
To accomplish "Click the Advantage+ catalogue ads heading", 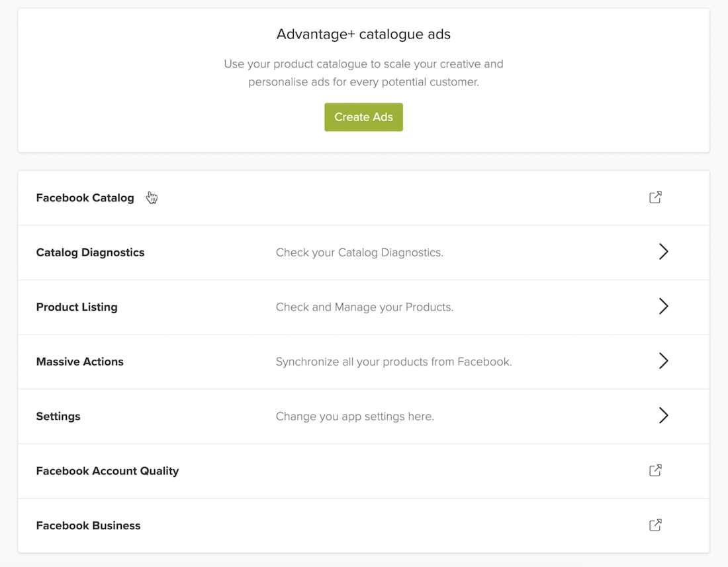I will 363,34.
